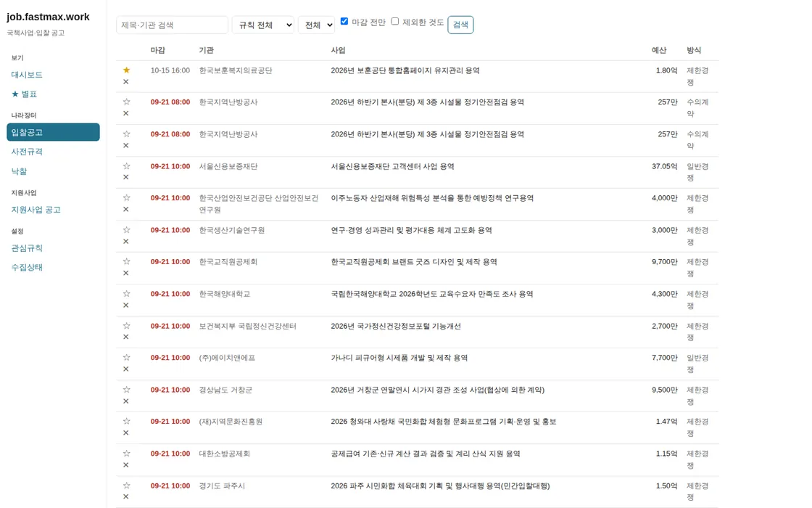The height and width of the screenshot is (508, 812).
Task: Exclude the (주)에이치앤에프 row with X
Action: click(x=126, y=369)
